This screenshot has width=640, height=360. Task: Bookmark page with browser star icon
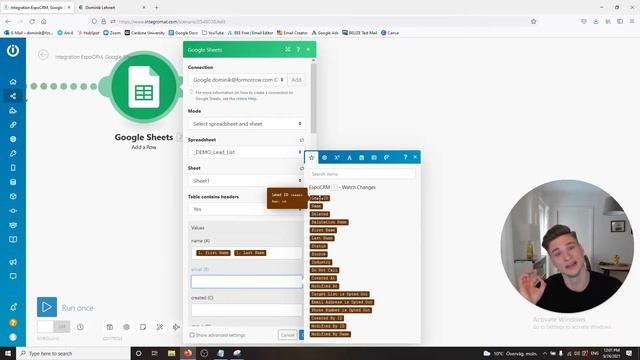pyautogui.click(x=533, y=22)
